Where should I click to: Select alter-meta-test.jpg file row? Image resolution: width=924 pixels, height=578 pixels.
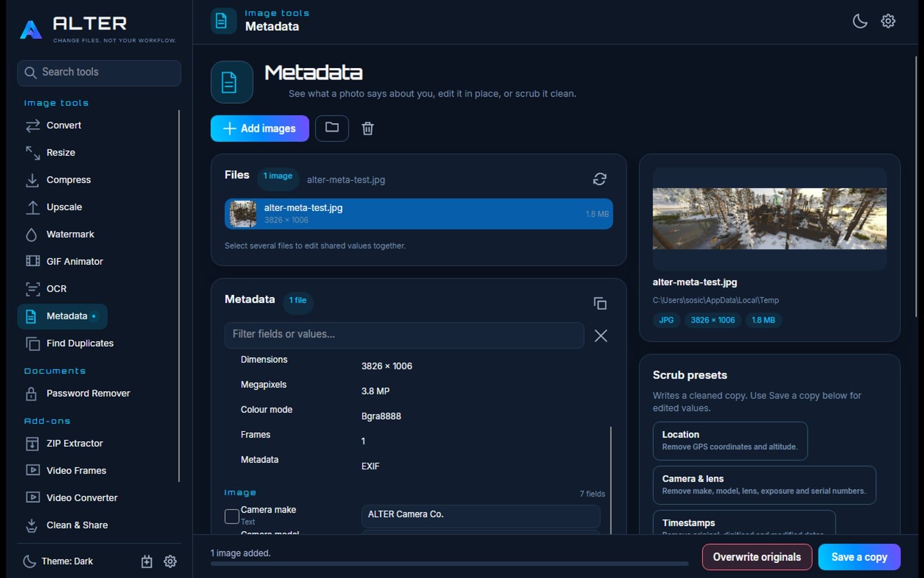click(419, 214)
